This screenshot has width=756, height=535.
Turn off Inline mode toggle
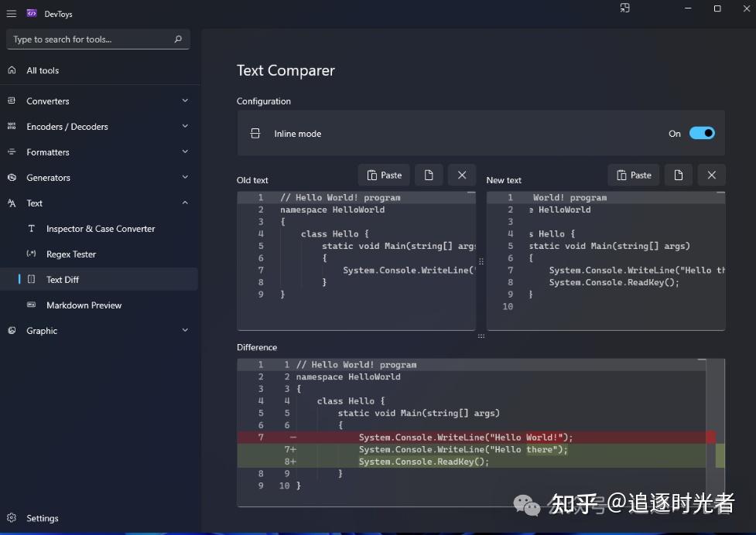(x=703, y=132)
